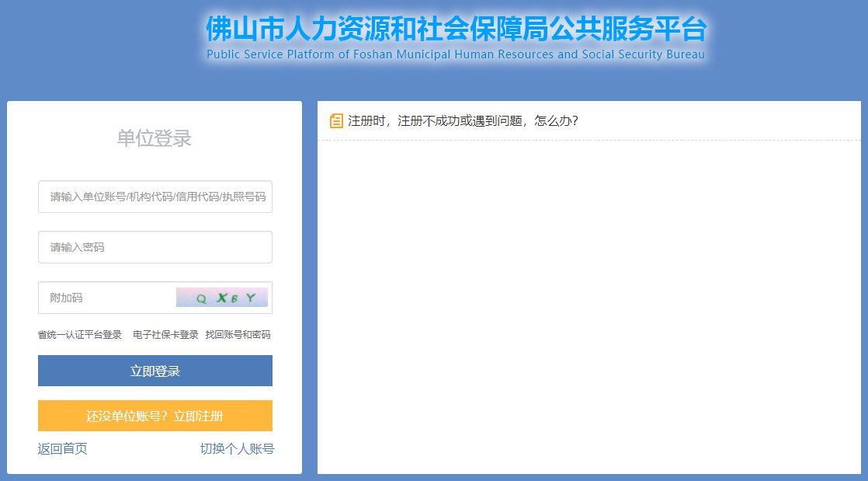Click the 单位登录 heading
The width and height of the screenshot is (868, 481).
click(154, 138)
